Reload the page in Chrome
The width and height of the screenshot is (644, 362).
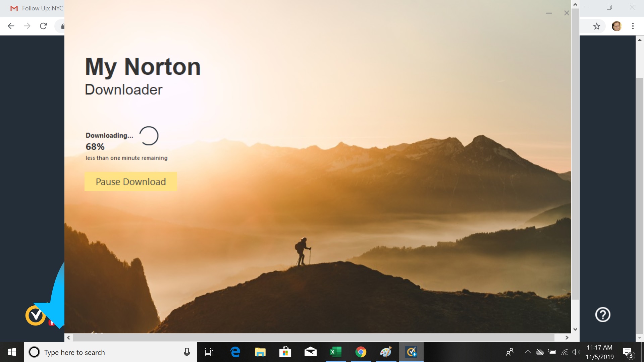(x=43, y=26)
